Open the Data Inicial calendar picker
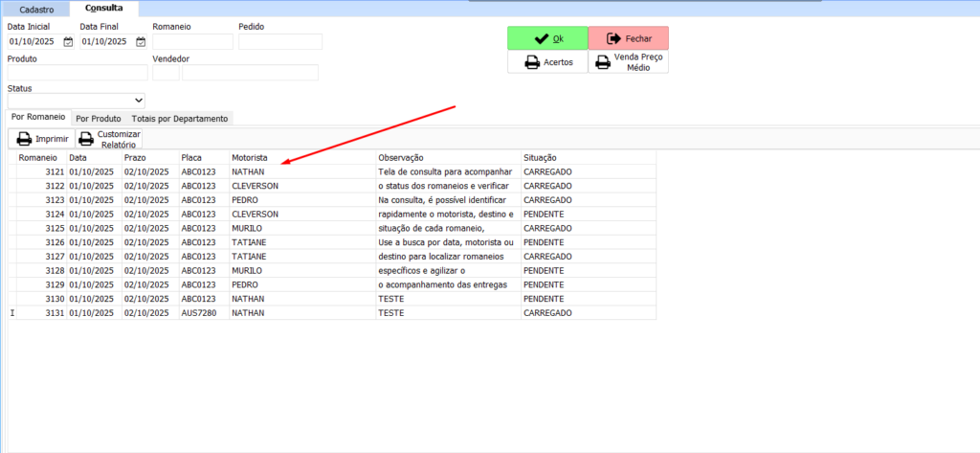 click(x=68, y=42)
